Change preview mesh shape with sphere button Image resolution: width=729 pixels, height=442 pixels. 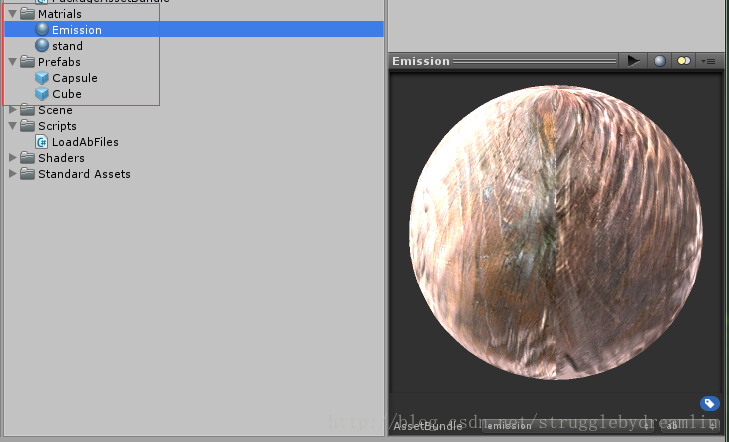pyautogui.click(x=660, y=61)
